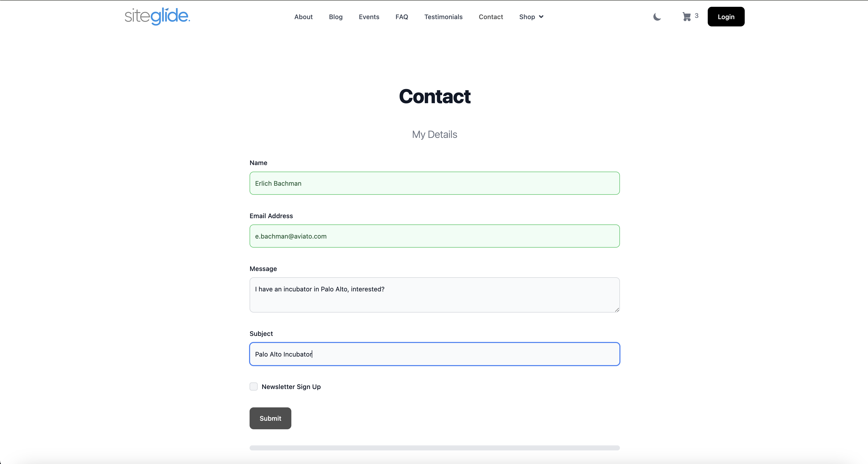Grab the Message textarea resize handle
Screen dimensions: 868x464
[x=617, y=310]
